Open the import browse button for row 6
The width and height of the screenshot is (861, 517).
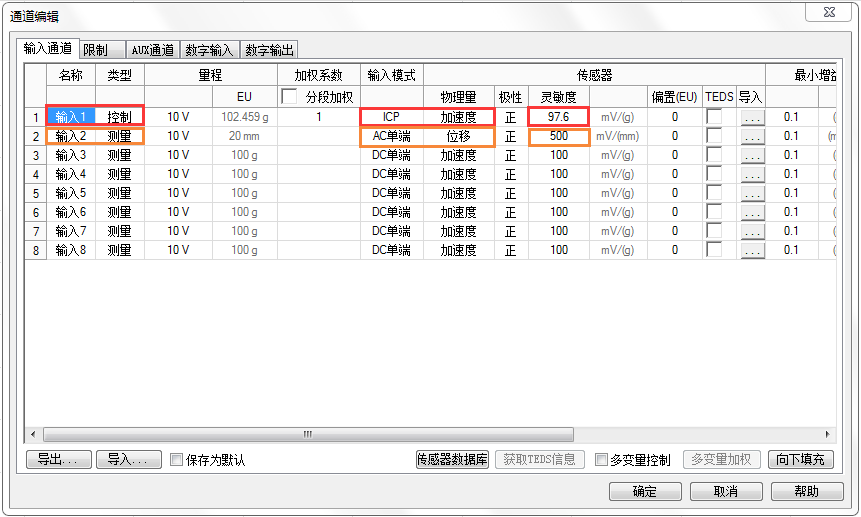point(752,213)
